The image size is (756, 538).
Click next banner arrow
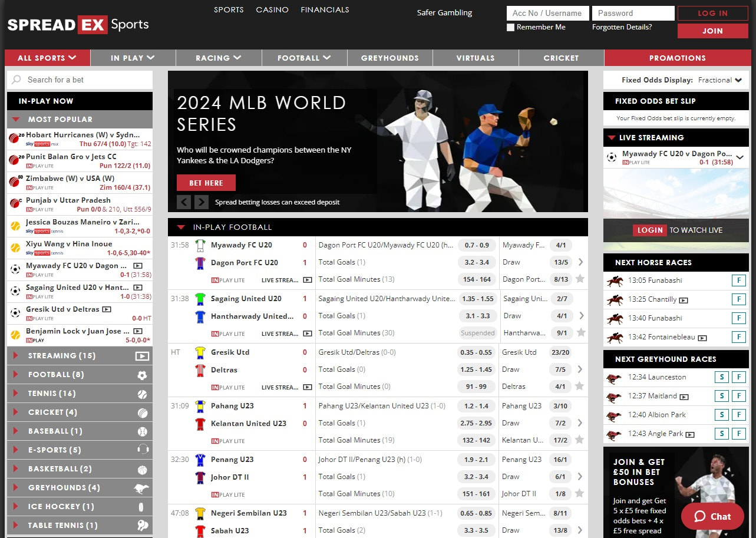[202, 202]
